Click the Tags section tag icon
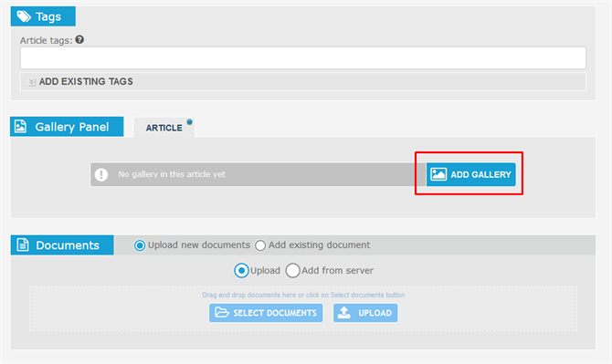 24,16
